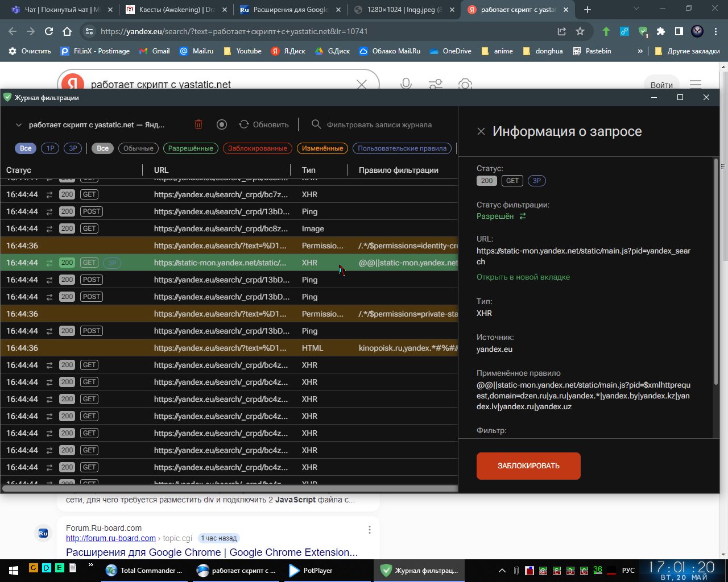This screenshot has height=582, width=728.
Task: Open the Chrome profile avatar
Action: click(697, 32)
